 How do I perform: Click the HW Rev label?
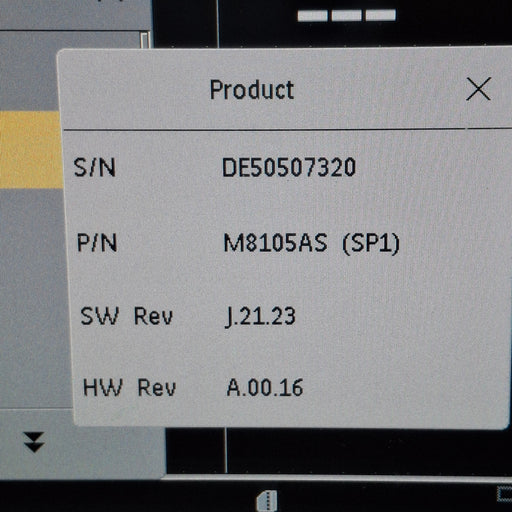pos(129,387)
